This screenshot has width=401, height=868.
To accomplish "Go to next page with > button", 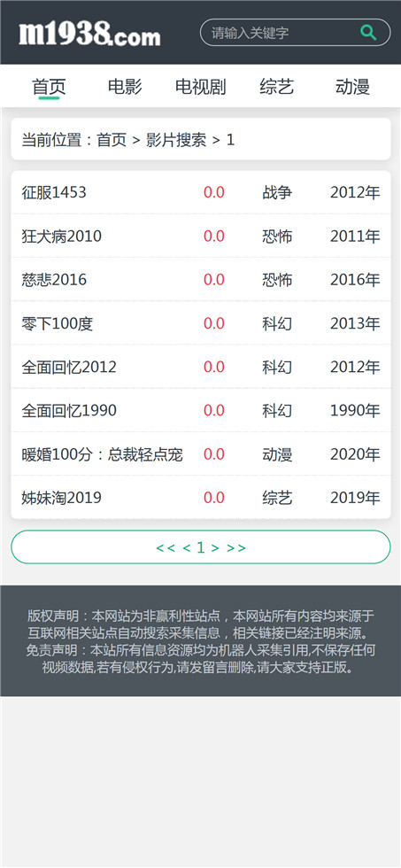I will point(215,547).
